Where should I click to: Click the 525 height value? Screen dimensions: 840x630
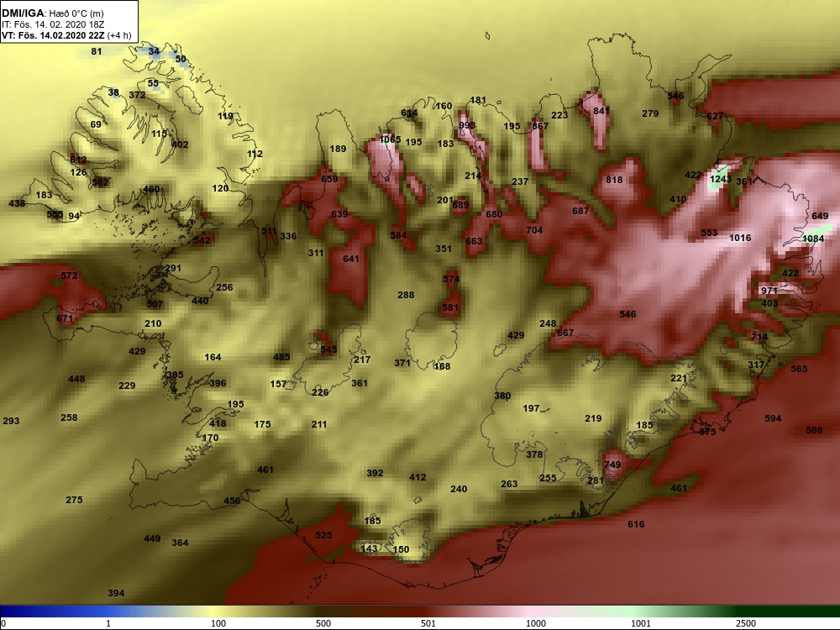click(x=323, y=535)
